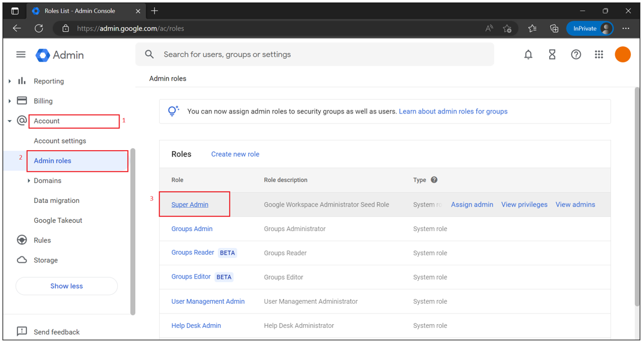This screenshot has height=344, width=644.
Task: Open a new browser tab
Action: point(154,11)
